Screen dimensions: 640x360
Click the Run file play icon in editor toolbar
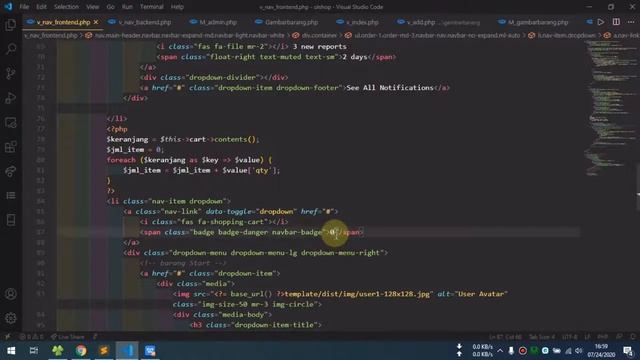[600, 22]
